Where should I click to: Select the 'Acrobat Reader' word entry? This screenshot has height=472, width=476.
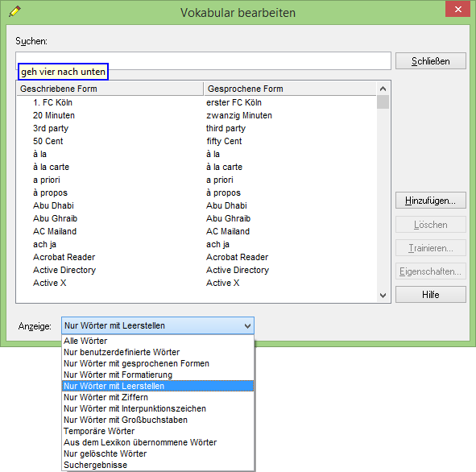(64, 257)
